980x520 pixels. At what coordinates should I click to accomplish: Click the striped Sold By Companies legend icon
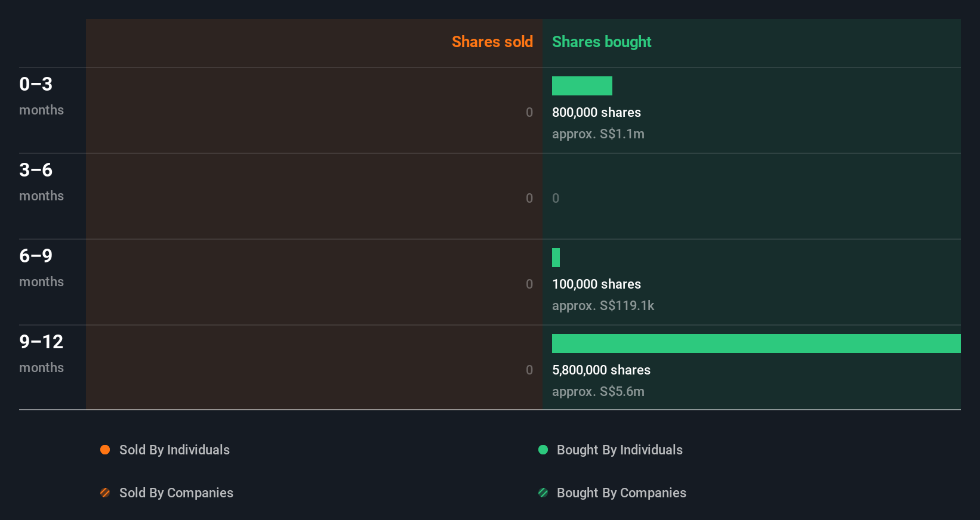[105, 493]
